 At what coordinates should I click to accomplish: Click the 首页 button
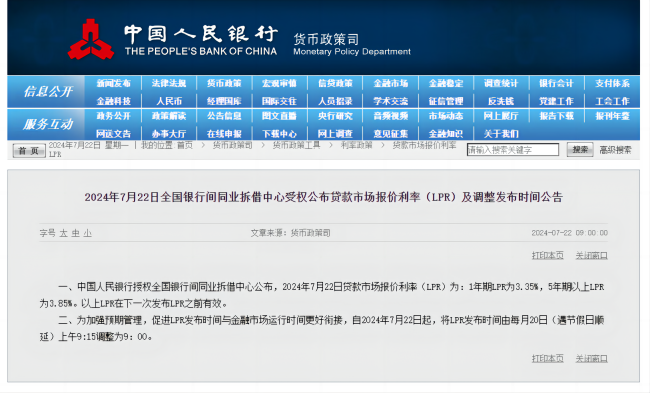click(x=29, y=151)
